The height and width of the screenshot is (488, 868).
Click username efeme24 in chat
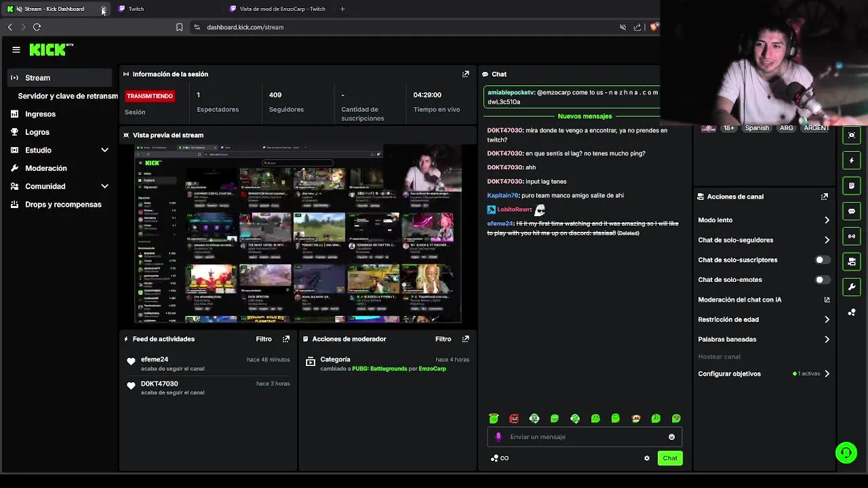(x=500, y=224)
